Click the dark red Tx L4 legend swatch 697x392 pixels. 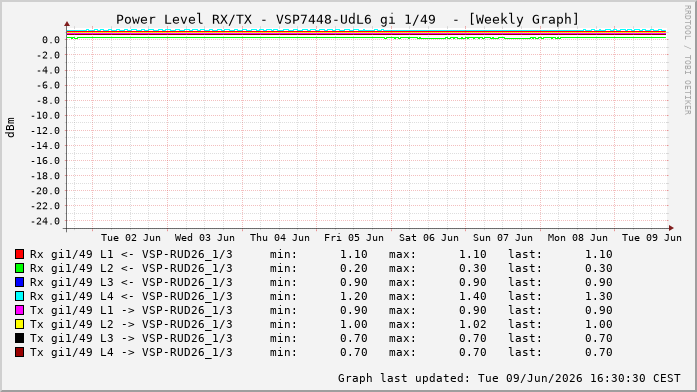click(x=20, y=352)
